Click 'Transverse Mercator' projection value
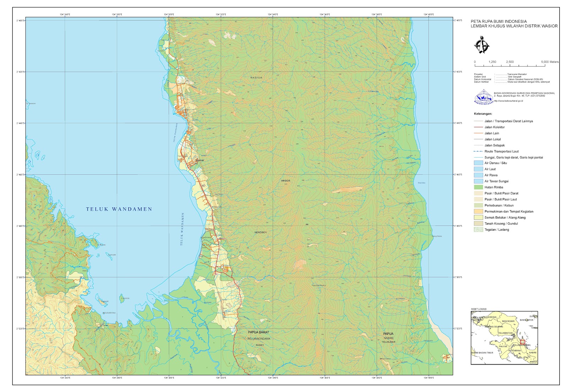 [x=517, y=74]
